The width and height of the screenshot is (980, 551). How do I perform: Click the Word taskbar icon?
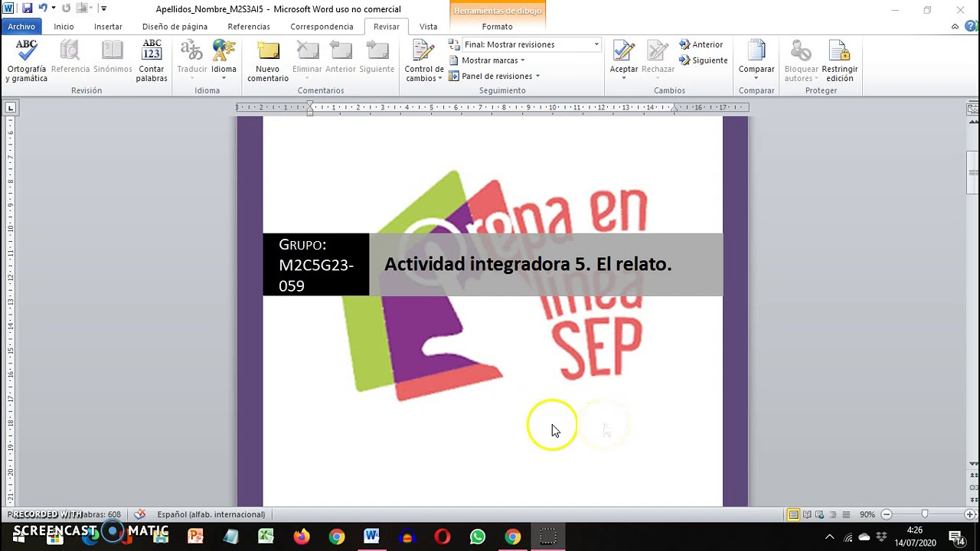click(371, 536)
